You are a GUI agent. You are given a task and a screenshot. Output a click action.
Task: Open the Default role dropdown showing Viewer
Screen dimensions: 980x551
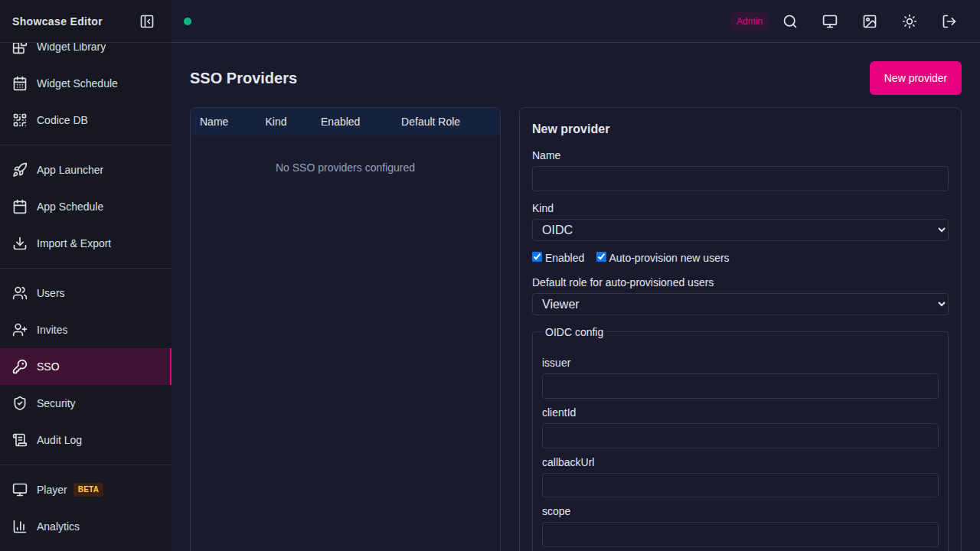(x=740, y=305)
